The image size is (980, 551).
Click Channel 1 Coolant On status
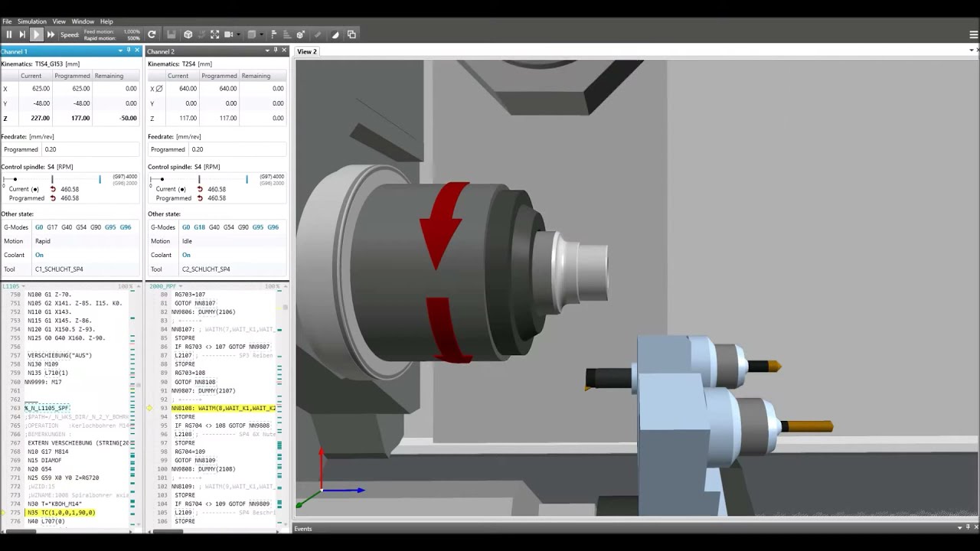(39, 255)
